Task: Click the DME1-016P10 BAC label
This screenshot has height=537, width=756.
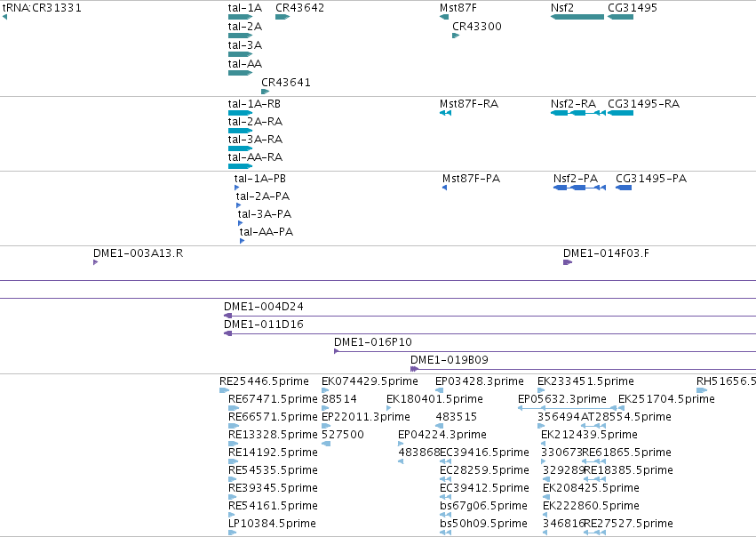Action: pos(373,342)
